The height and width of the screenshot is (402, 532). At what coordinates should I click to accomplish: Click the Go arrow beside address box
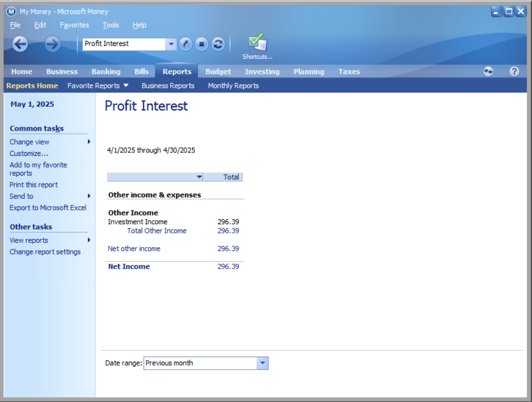186,44
